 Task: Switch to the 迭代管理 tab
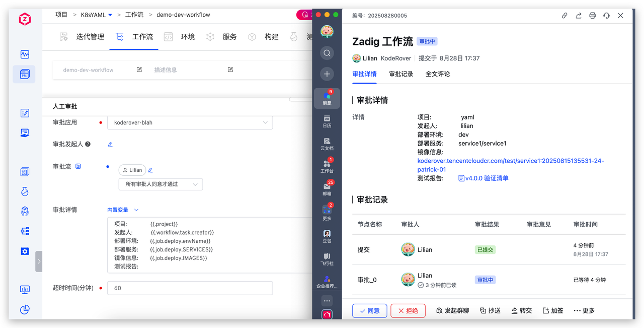[x=82, y=37]
